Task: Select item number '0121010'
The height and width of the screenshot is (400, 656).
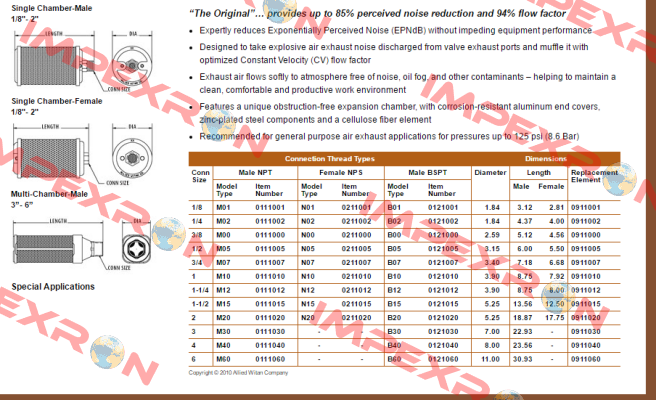Action: pos(443,276)
